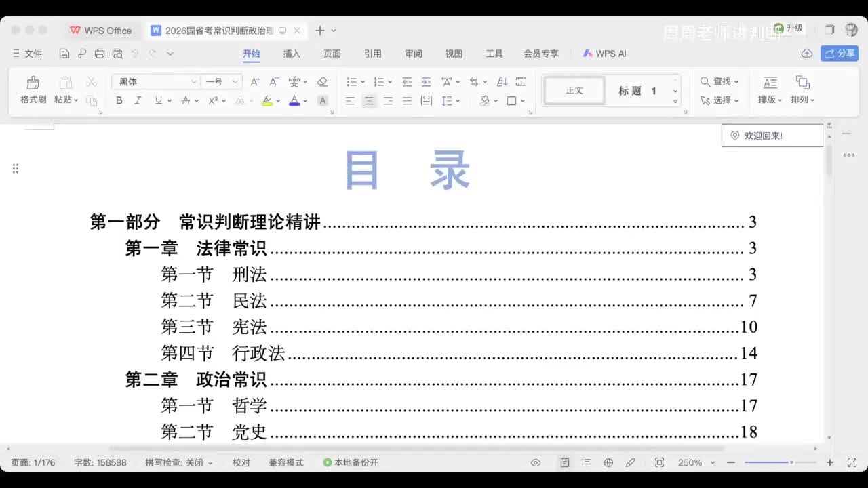This screenshot has width=868, height=488.
Task: Click the WPS Office home tab
Action: [101, 30]
